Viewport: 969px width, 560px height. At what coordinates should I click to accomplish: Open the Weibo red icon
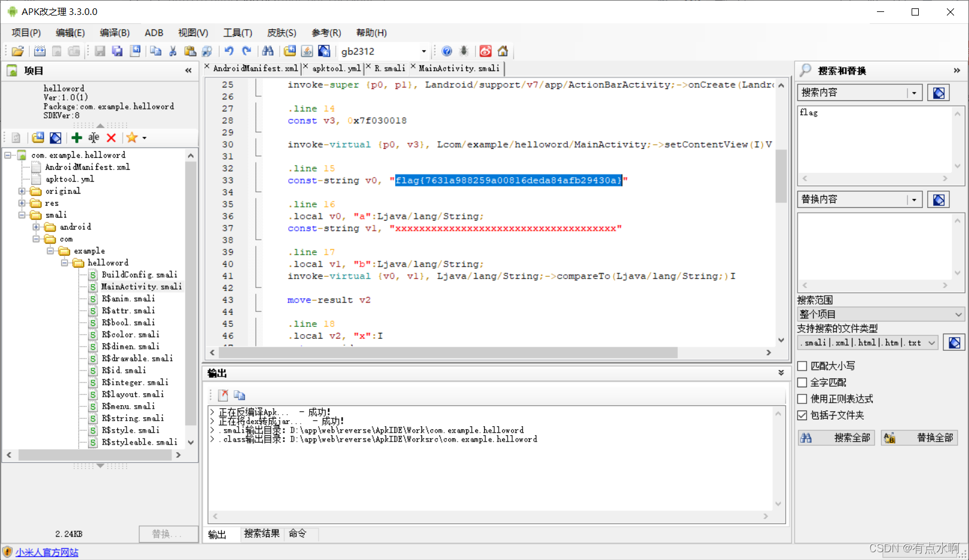click(x=485, y=51)
